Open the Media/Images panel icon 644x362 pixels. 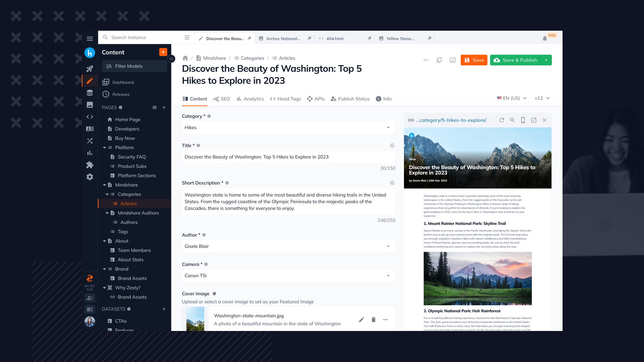[x=90, y=105]
